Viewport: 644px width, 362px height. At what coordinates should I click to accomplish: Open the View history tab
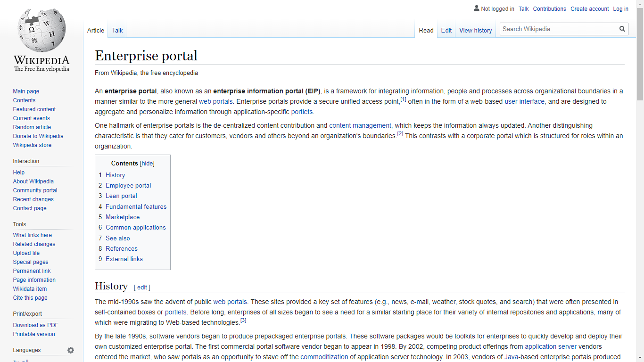coord(475,30)
